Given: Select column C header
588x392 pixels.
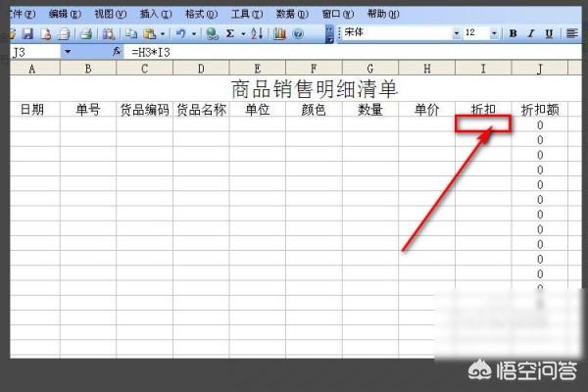Looking at the screenshot, I should pos(144,69).
